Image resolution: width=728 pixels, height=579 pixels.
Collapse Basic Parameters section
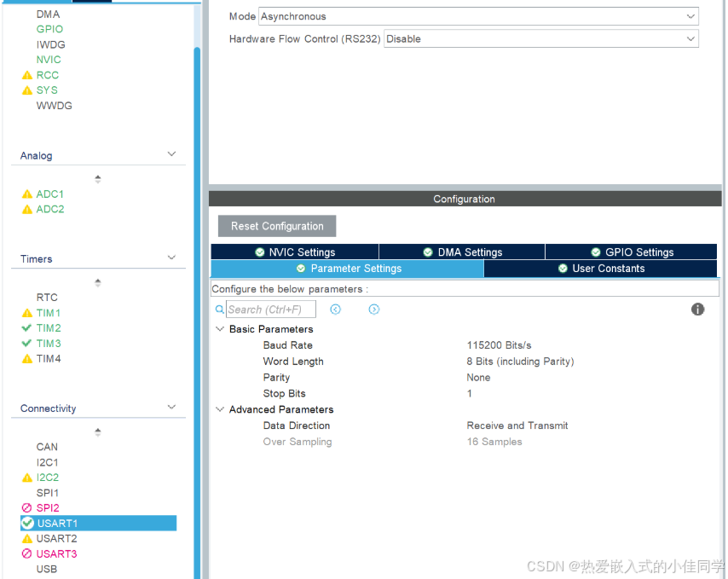[x=220, y=329]
